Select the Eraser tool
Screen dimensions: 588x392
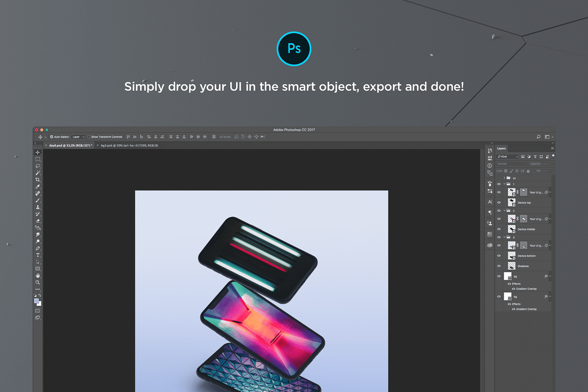click(x=38, y=221)
